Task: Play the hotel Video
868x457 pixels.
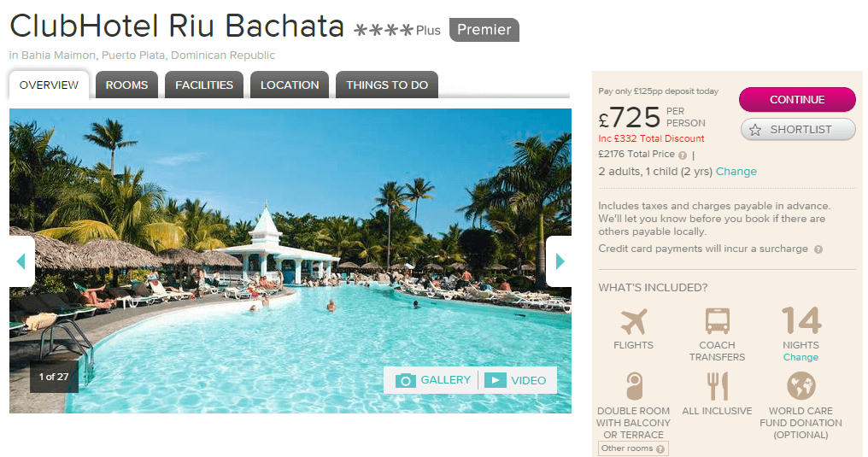Action: pyautogui.click(x=515, y=380)
